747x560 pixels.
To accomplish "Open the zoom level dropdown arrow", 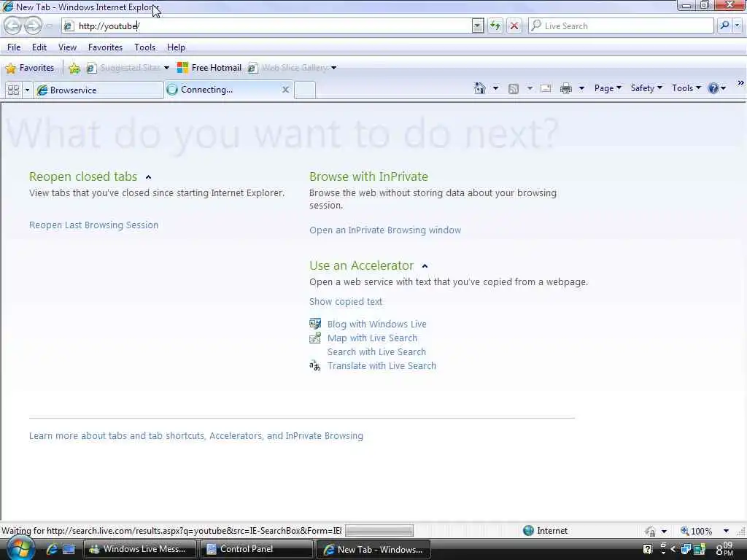I will click(726, 531).
